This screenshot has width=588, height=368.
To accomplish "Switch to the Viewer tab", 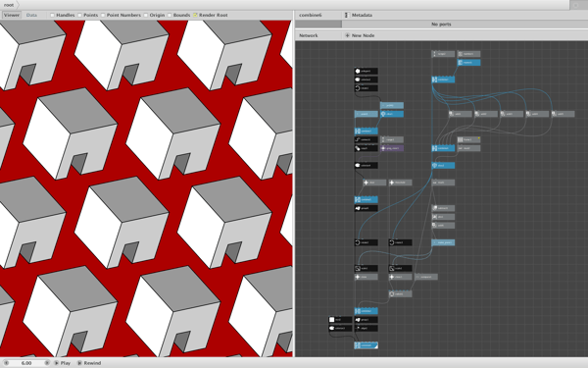I will pyautogui.click(x=11, y=15).
